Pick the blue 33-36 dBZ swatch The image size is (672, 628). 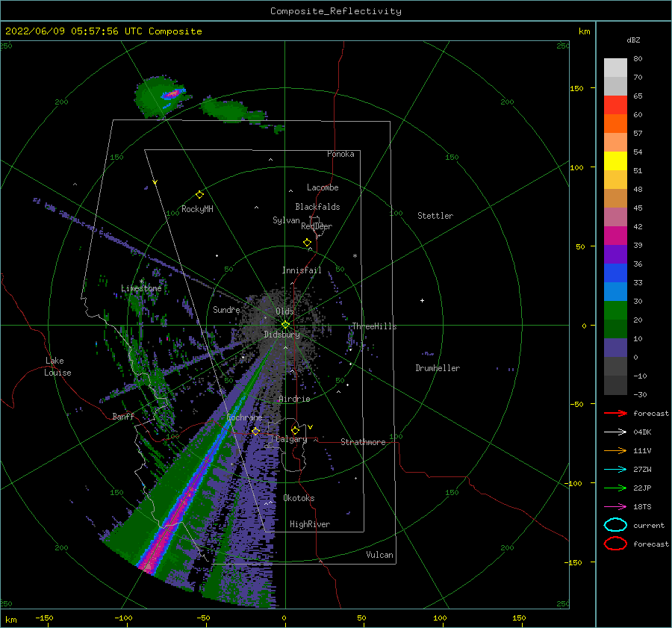pos(615,273)
